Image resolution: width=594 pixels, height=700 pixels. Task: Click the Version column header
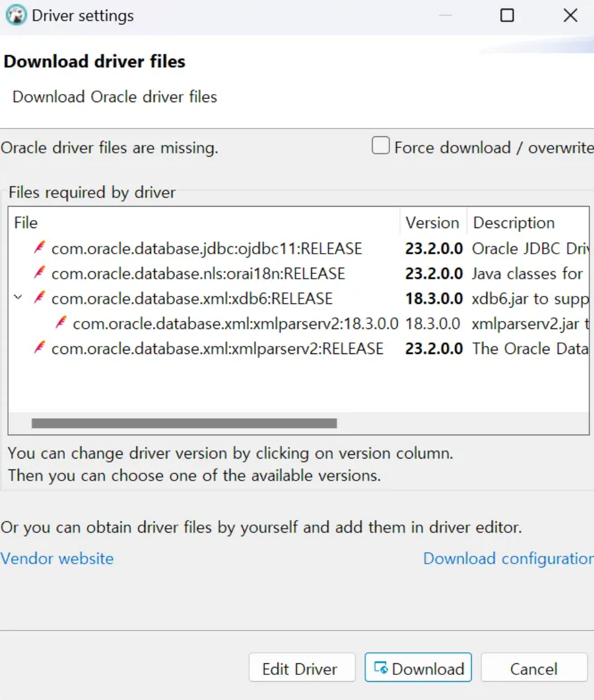[433, 223]
